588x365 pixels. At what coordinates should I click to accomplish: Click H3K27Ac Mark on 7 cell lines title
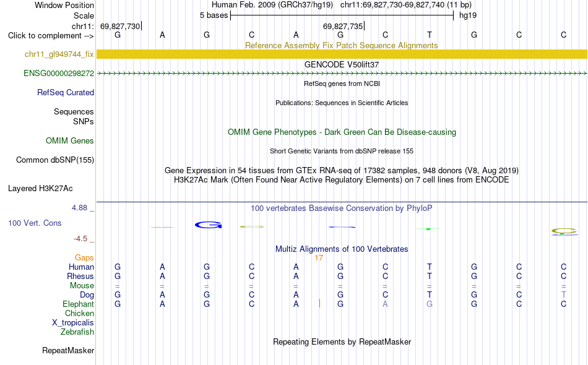click(x=342, y=180)
